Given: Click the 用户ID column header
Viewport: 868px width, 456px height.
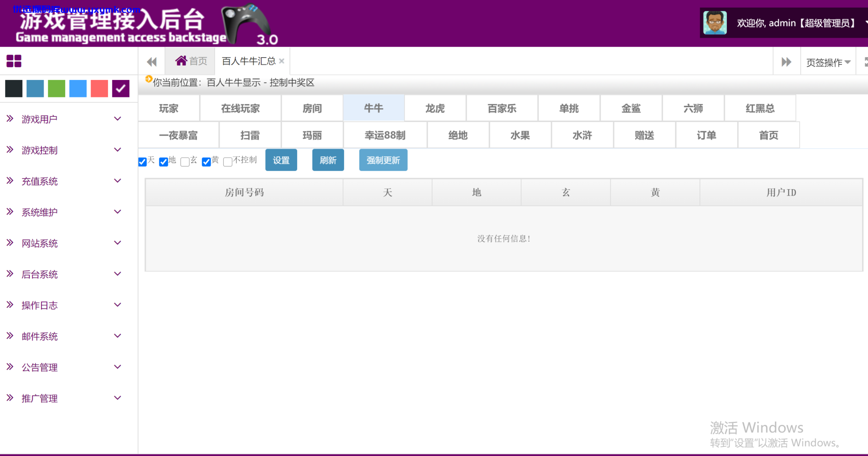Looking at the screenshot, I should pyautogui.click(x=781, y=193).
